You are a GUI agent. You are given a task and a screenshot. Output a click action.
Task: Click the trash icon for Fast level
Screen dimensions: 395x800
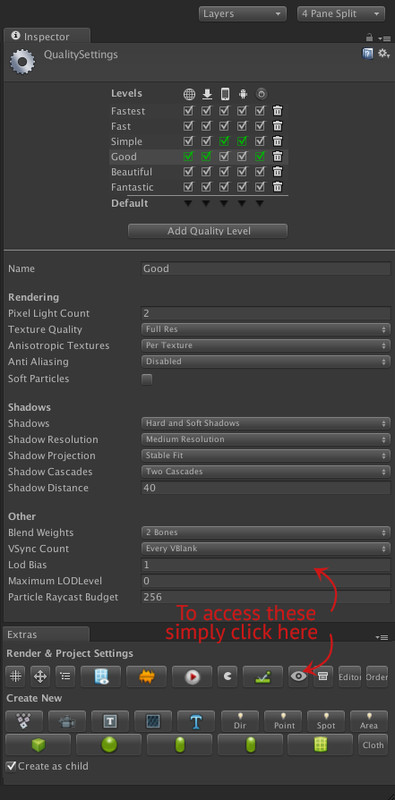tap(277, 126)
